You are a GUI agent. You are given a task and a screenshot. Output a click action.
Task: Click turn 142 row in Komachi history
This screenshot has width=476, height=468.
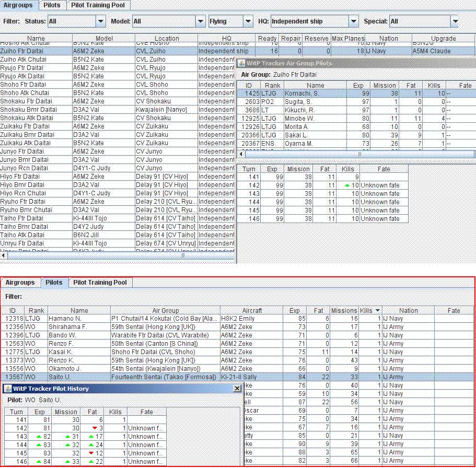[322, 185]
